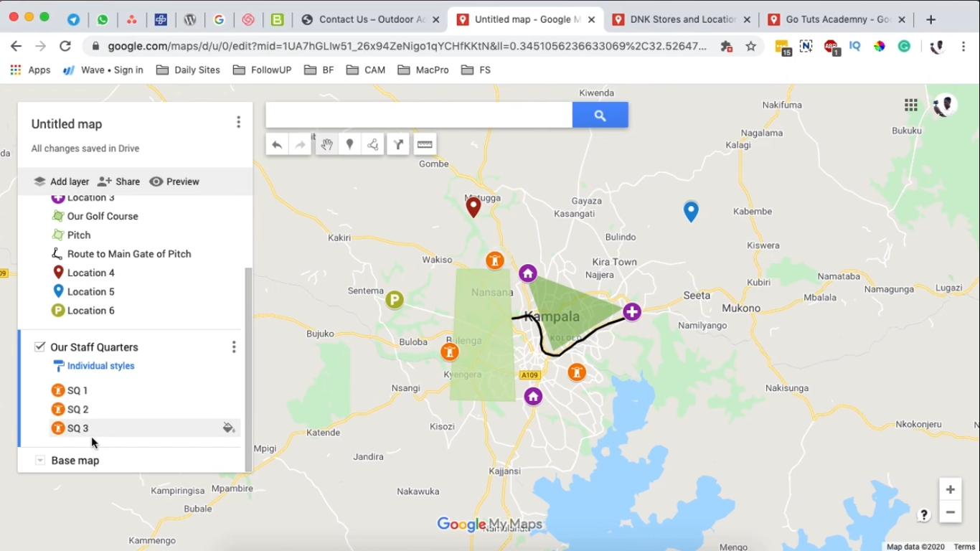Select the Add marker tool
Image resolution: width=980 pixels, height=551 pixels.
[x=349, y=145]
